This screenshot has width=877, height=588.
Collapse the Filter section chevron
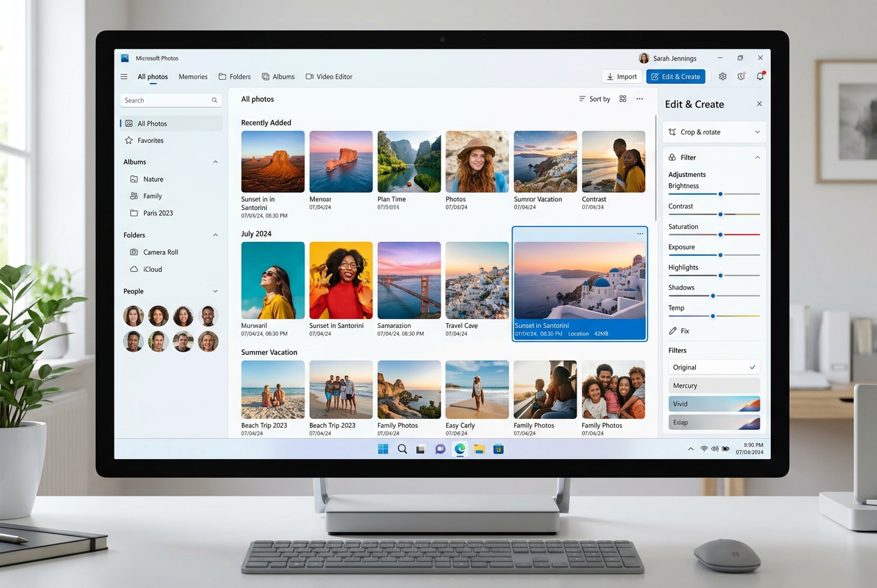tap(757, 157)
